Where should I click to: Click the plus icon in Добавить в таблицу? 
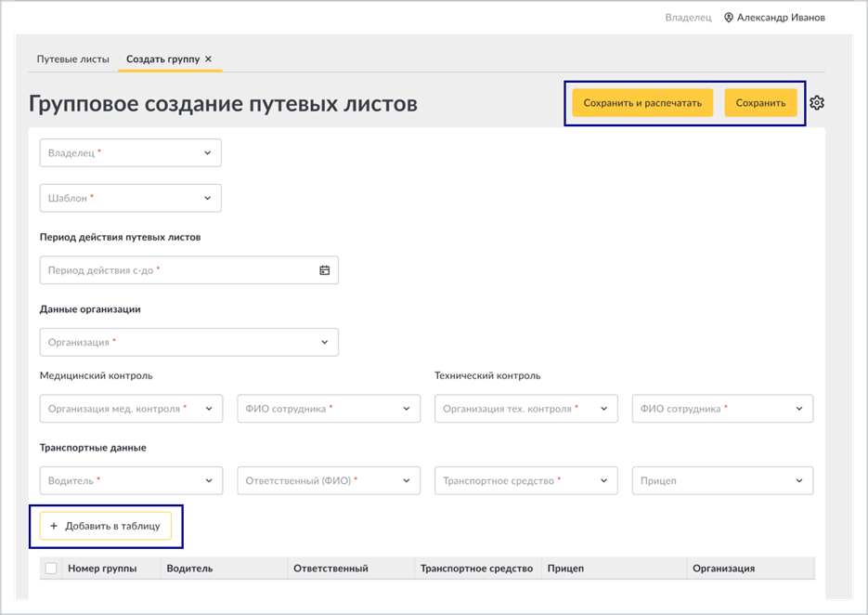pyautogui.click(x=54, y=526)
